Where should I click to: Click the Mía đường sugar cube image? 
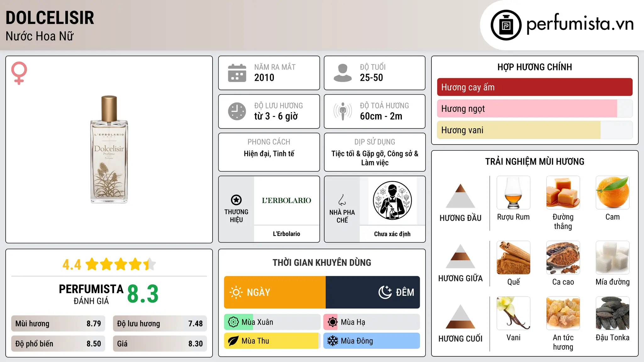tap(613, 258)
